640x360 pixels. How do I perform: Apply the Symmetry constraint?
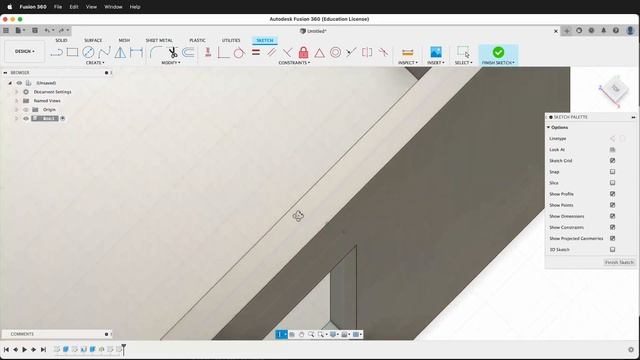pos(367,52)
